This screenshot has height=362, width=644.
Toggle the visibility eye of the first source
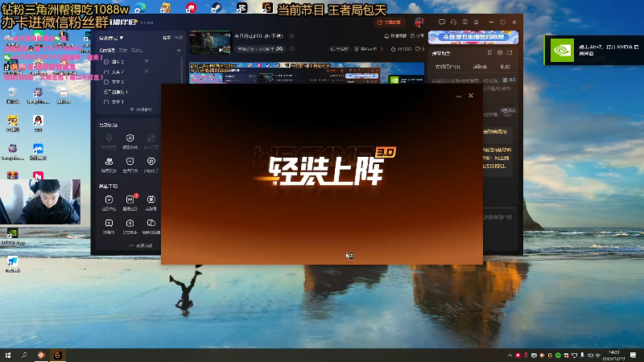tap(147, 62)
